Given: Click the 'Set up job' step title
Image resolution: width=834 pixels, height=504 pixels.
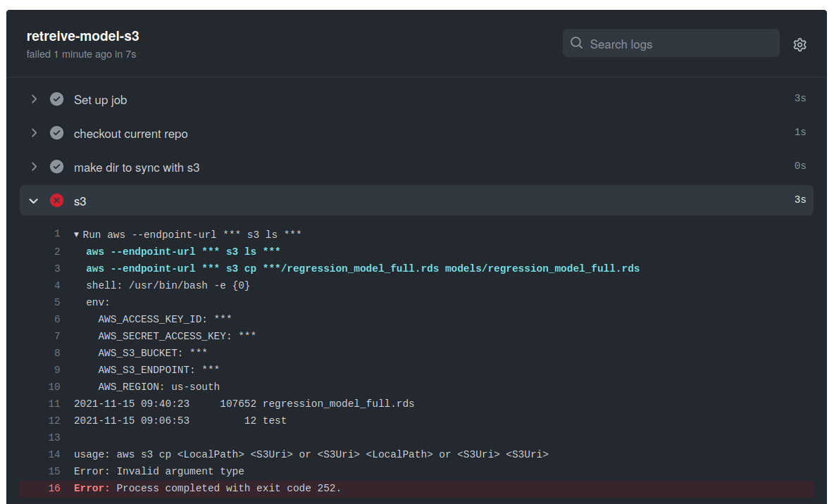Looking at the screenshot, I should pos(100,100).
